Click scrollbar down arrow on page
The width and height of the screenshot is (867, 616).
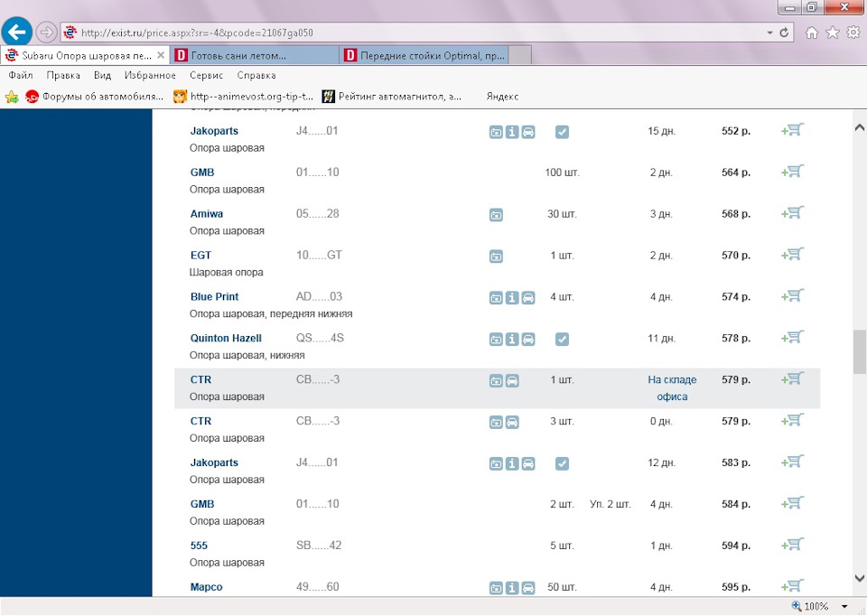(x=859, y=578)
